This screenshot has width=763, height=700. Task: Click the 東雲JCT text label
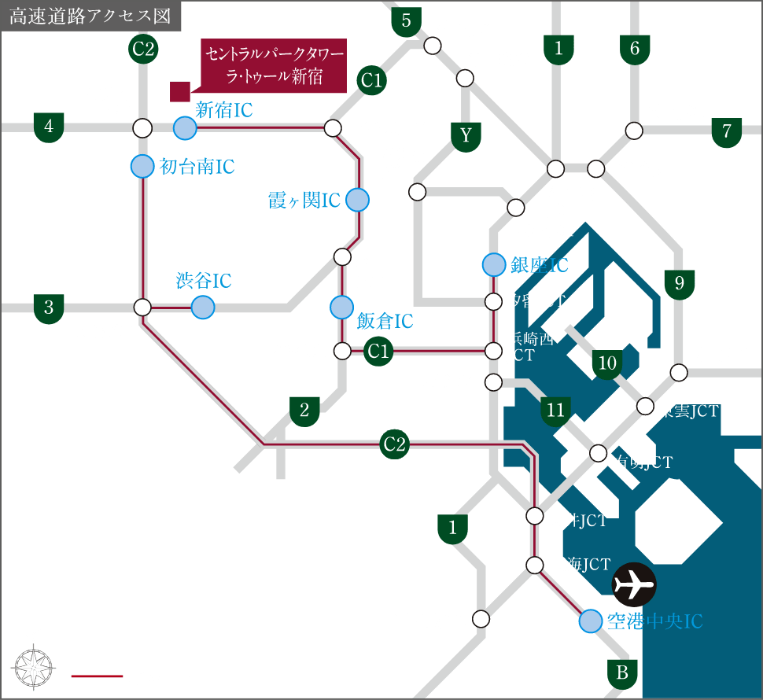tap(690, 411)
